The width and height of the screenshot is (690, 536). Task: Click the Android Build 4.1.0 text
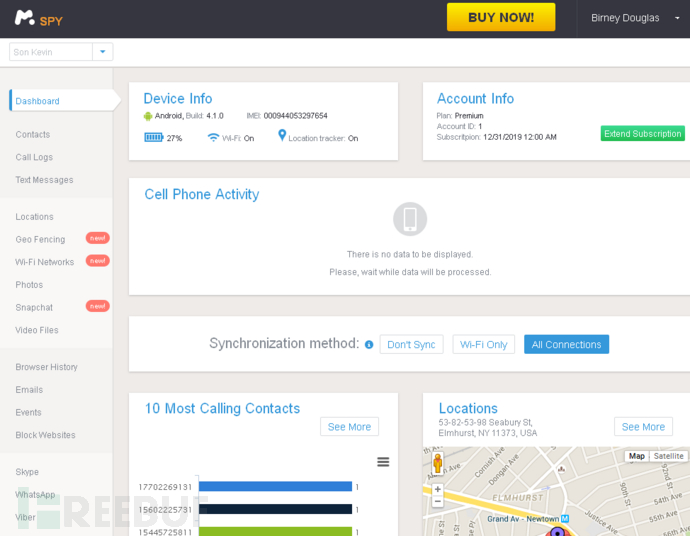coord(189,116)
